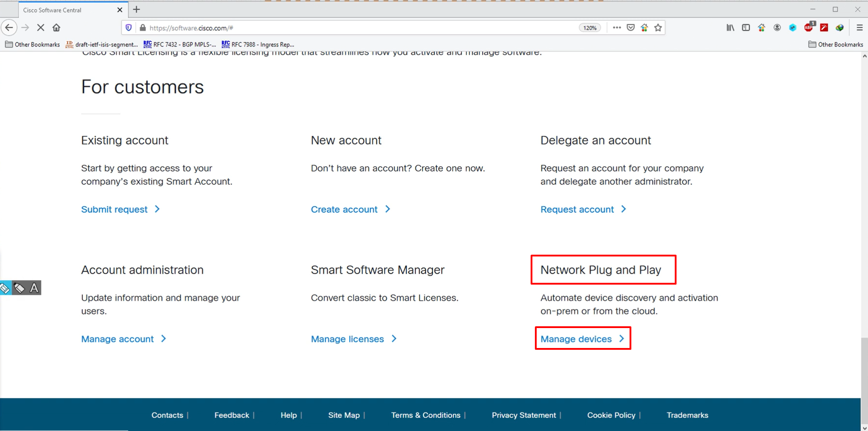
Task: Save page to Pocket icon
Action: click(x=631, y=27)
